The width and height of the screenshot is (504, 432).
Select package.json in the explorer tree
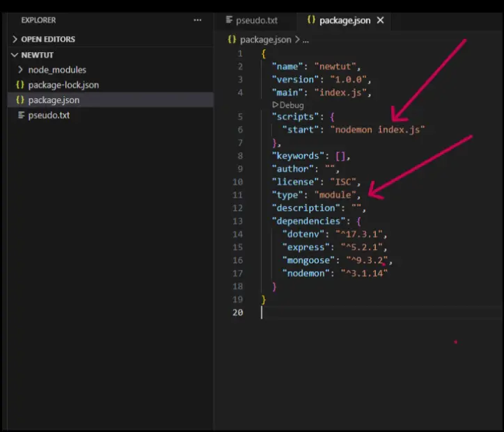click(x=54, y=100)
